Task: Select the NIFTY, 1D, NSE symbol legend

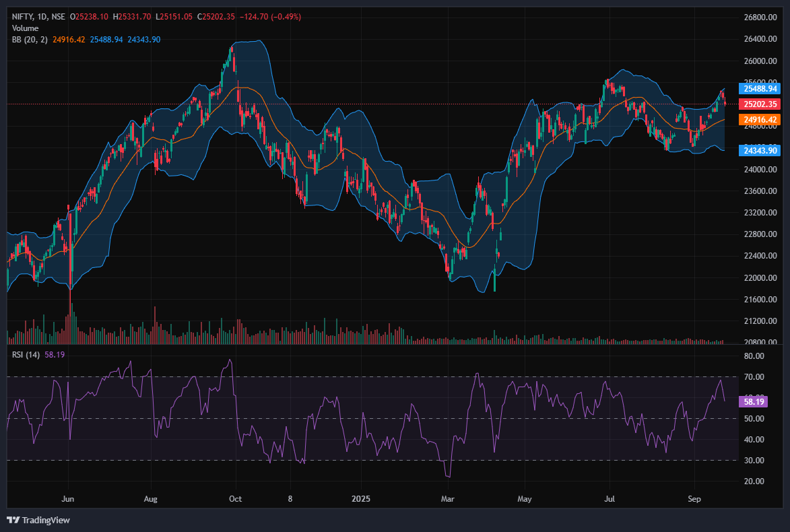Action: coord(38,17)
